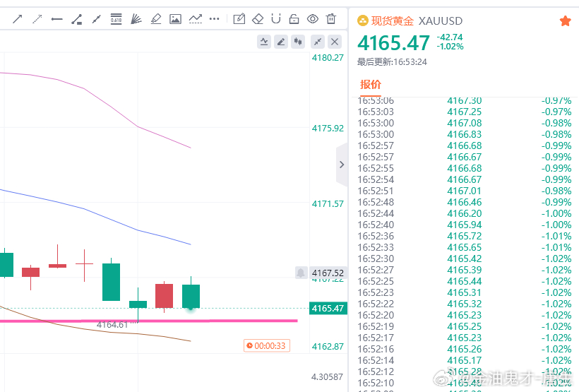Click the 4175.92 axis price label
The height and width of the screenshot is (392, 579).
328,129
